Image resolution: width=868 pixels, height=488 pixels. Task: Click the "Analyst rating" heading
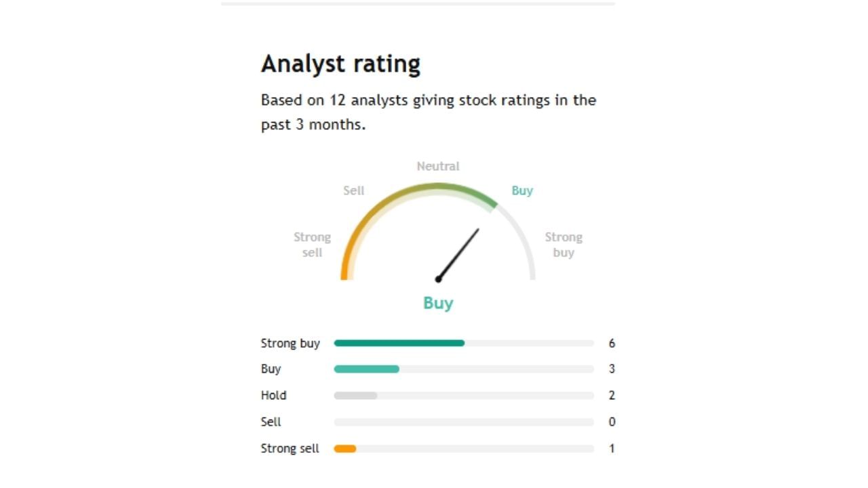[x=340, y=64]
